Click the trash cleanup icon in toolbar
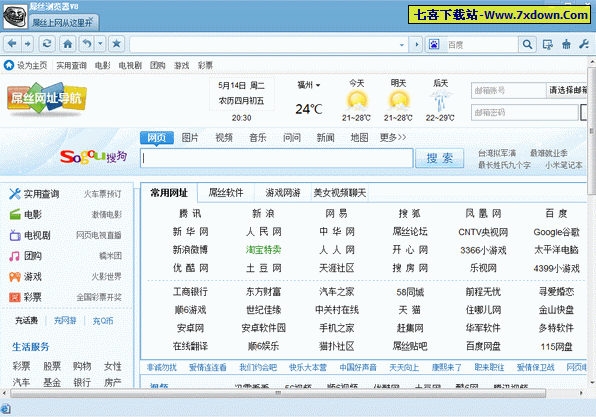This screenshot has width=596, height=417. tap(566, 44)
